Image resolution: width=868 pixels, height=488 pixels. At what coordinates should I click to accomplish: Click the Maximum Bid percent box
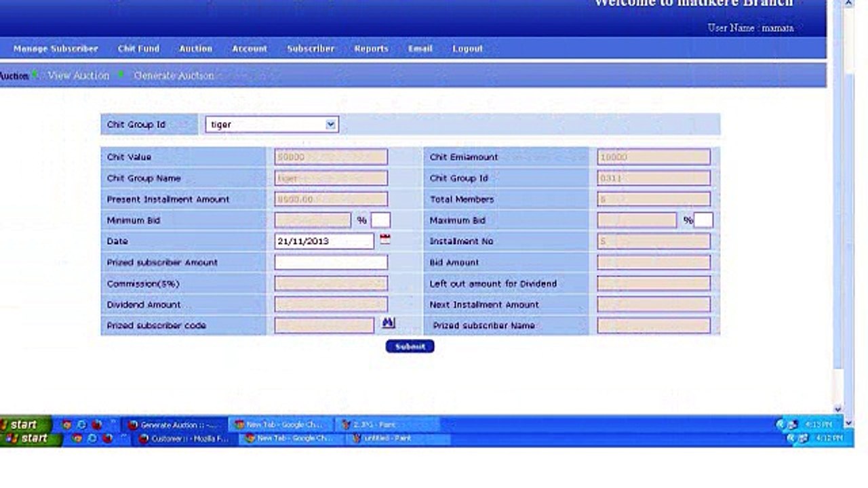pos(703,220)
